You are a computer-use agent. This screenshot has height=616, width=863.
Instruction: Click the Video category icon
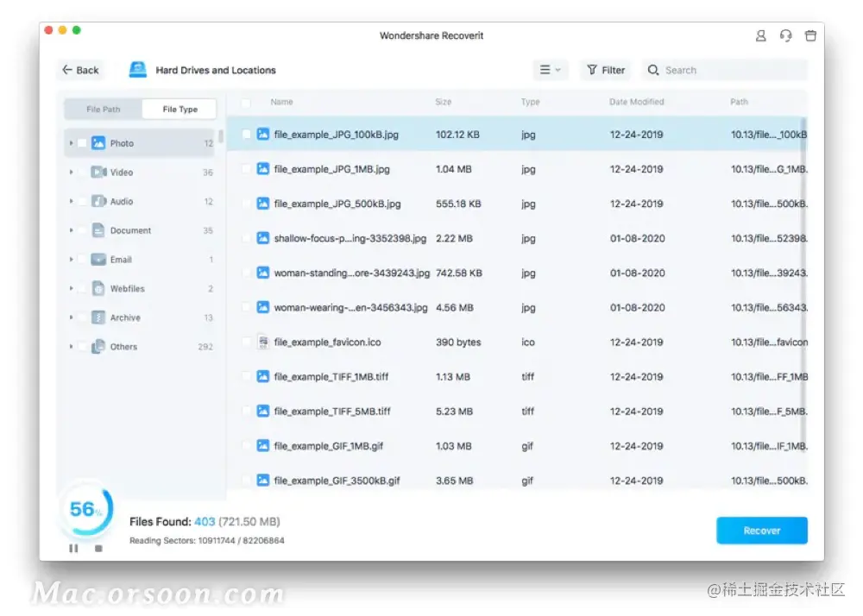[x=98, y=173]
